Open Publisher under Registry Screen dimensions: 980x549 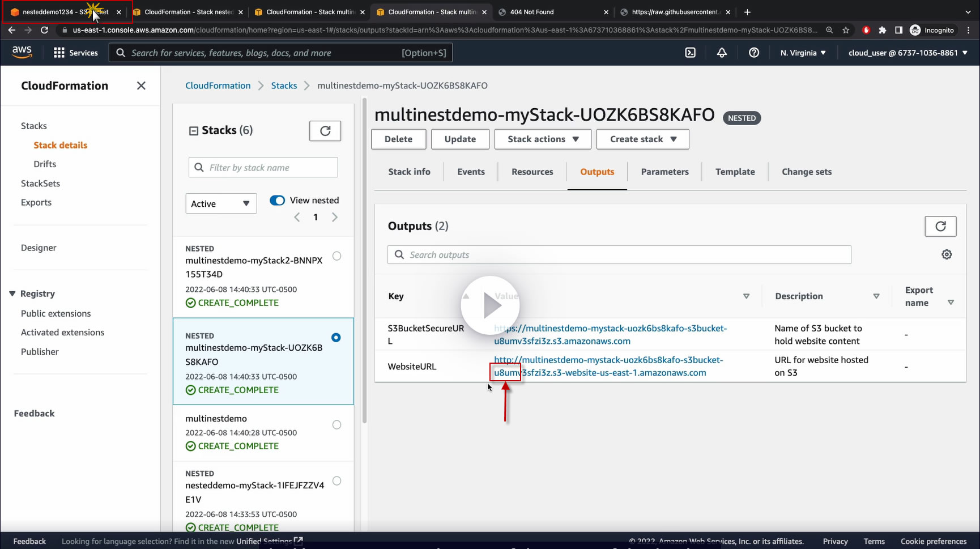40,351
